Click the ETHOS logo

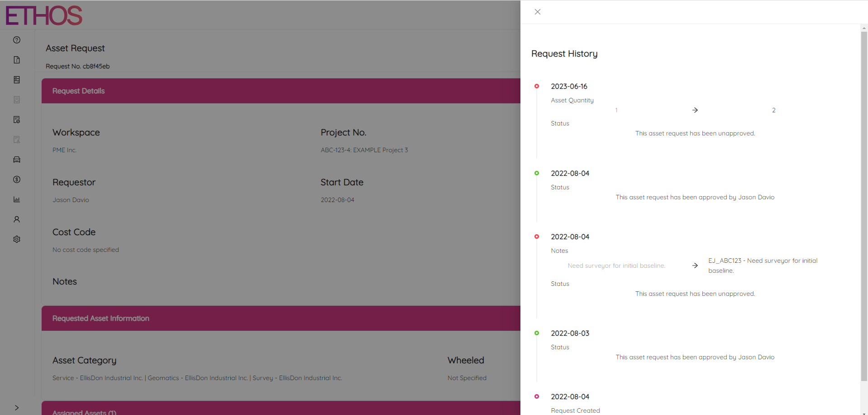click(x=43, y=15)
